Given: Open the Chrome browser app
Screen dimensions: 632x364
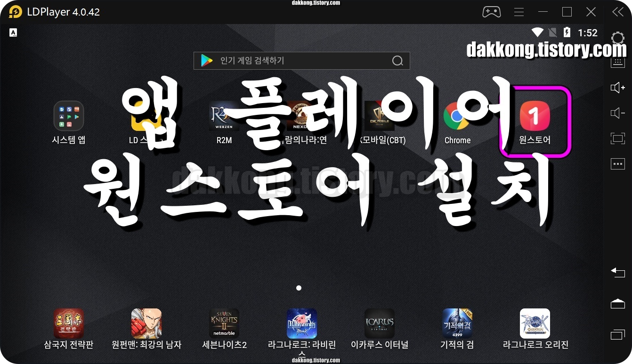Looking at the screenshot, I should coord(457,116).
